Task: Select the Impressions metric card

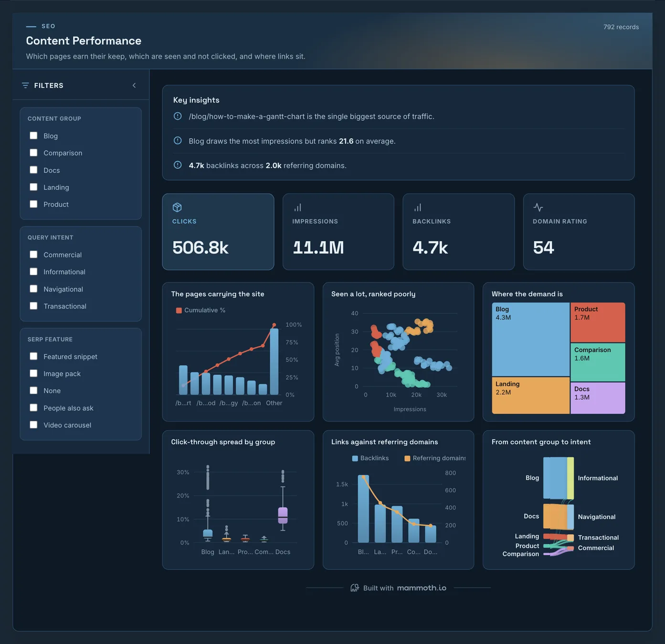Action: (x=338, y=232)
